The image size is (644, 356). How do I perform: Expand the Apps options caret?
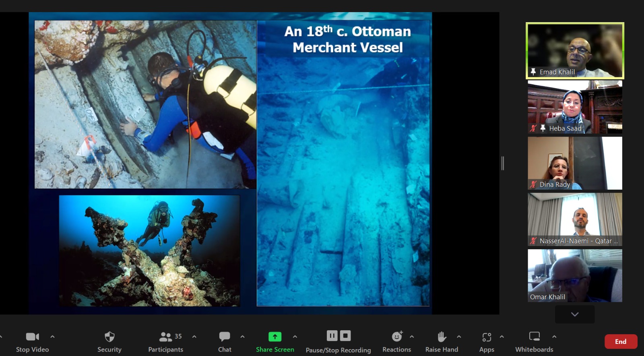click(x=502, y=337)
